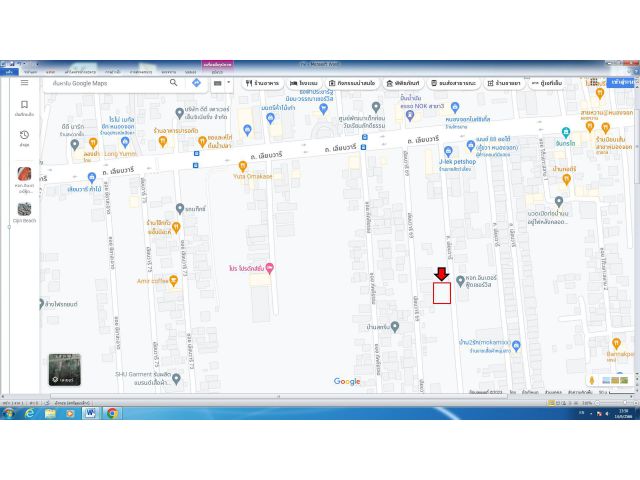
Task: Click the Amir coffee cafe pin
Action: (x=173, y=280)
